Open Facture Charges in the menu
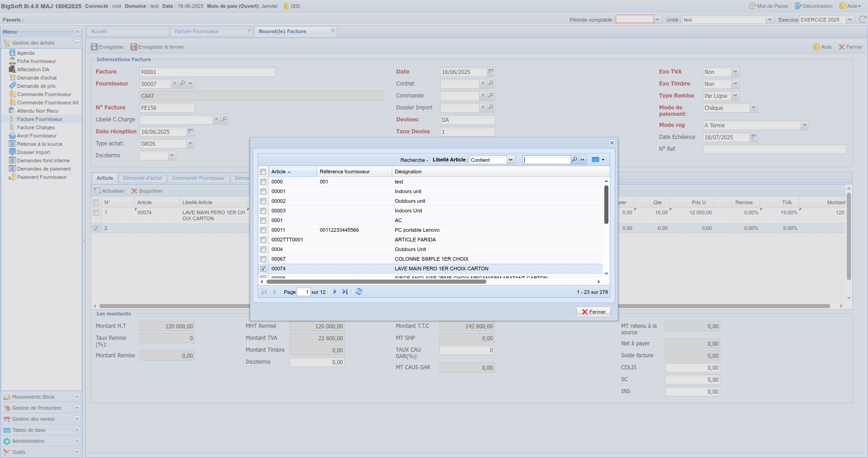 pyautogui.click(x=36, y=127)
